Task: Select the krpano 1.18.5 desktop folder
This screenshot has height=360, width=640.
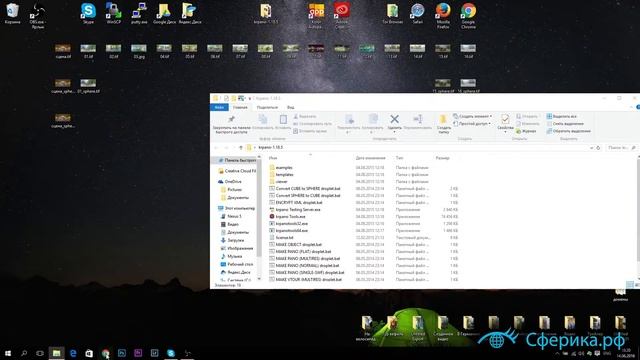Action: [x=266, y=13]
